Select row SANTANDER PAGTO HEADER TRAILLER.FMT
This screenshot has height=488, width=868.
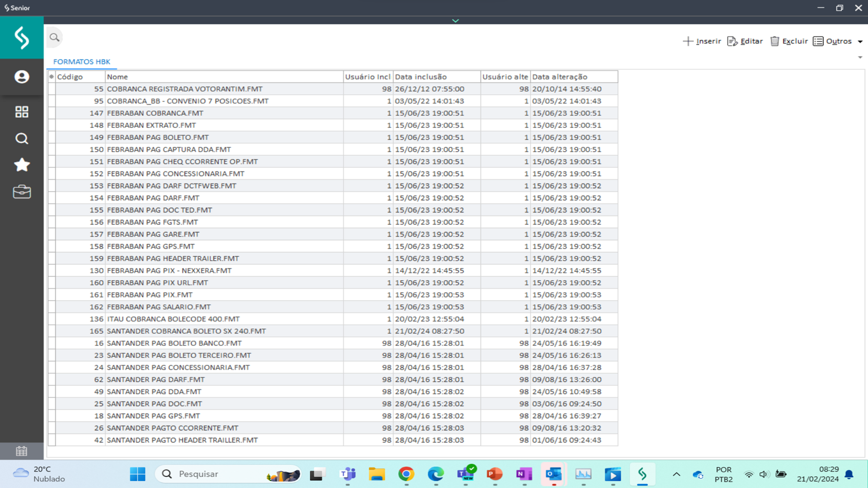pyautogui.click(x=333, y=440)
